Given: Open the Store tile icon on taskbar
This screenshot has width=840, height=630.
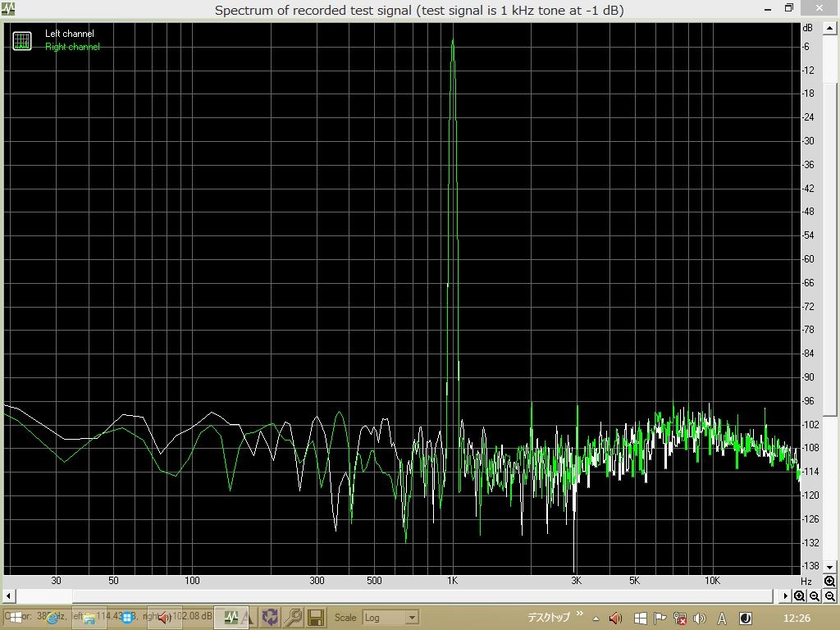Looking at the screenshot, I should [x=127, y=618].
